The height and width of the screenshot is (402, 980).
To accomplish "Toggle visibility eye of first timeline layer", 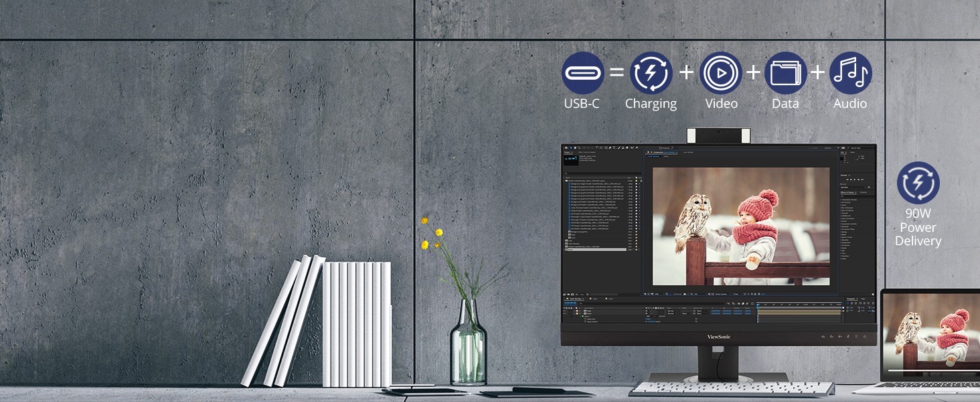I will (566, 310).
